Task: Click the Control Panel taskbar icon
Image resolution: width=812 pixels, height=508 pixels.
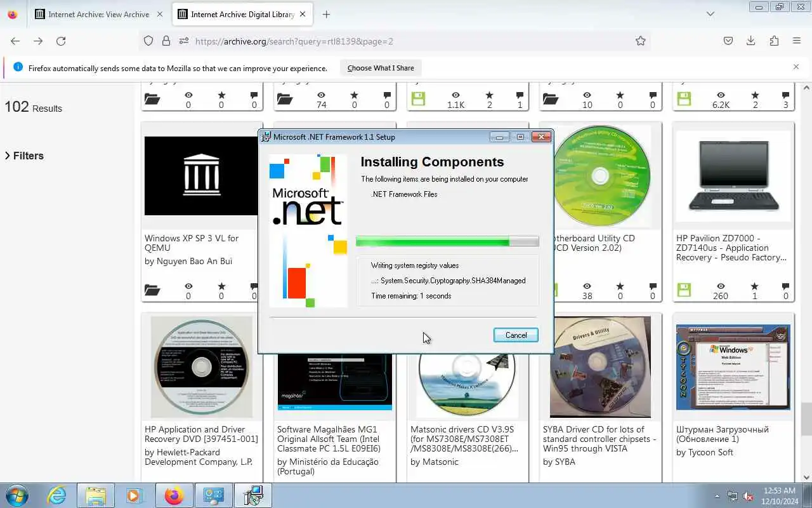Action: (214, 495)
